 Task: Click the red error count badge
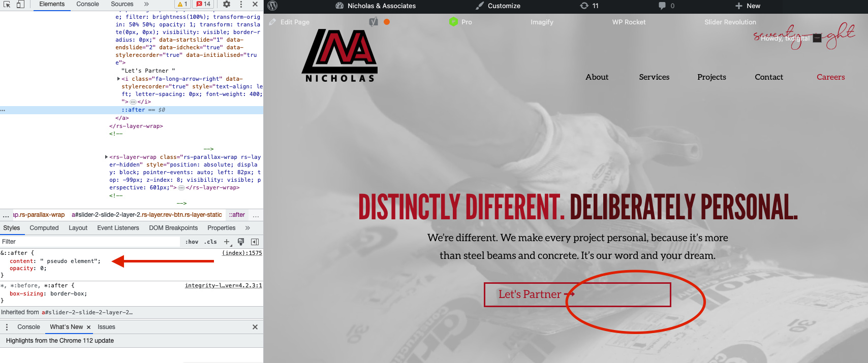coord(203,4)
